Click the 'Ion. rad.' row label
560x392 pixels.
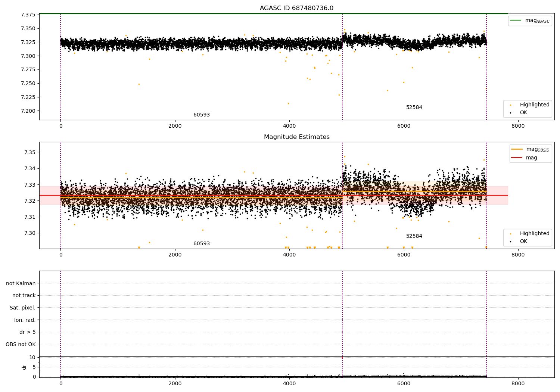[25, 320]
